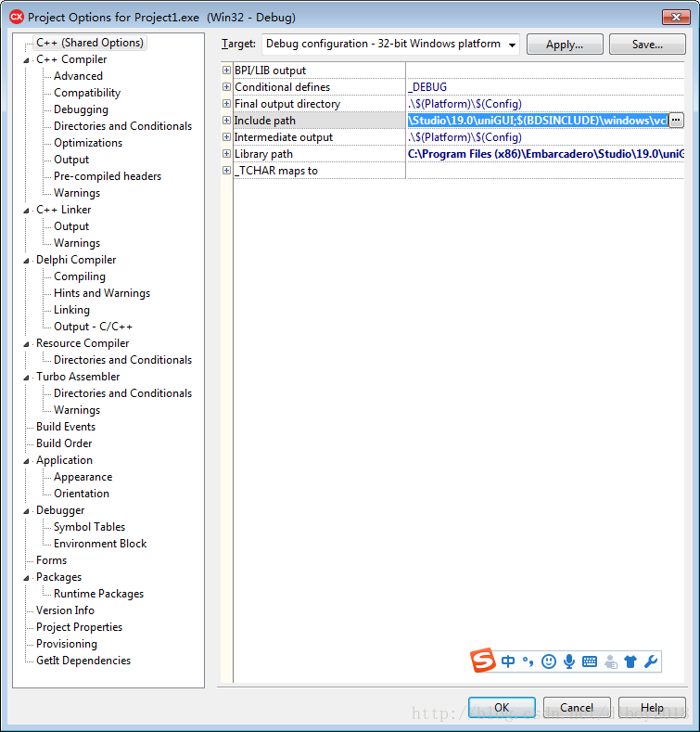
Task: Click the Include path value field
Action: pyautogui.click(x=537, y=121)
